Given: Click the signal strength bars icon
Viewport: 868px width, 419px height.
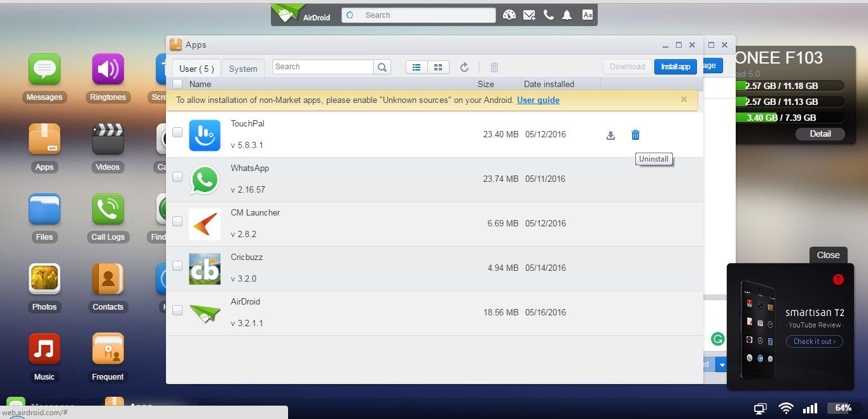Looking at the screenshot, I should [810, 408].
